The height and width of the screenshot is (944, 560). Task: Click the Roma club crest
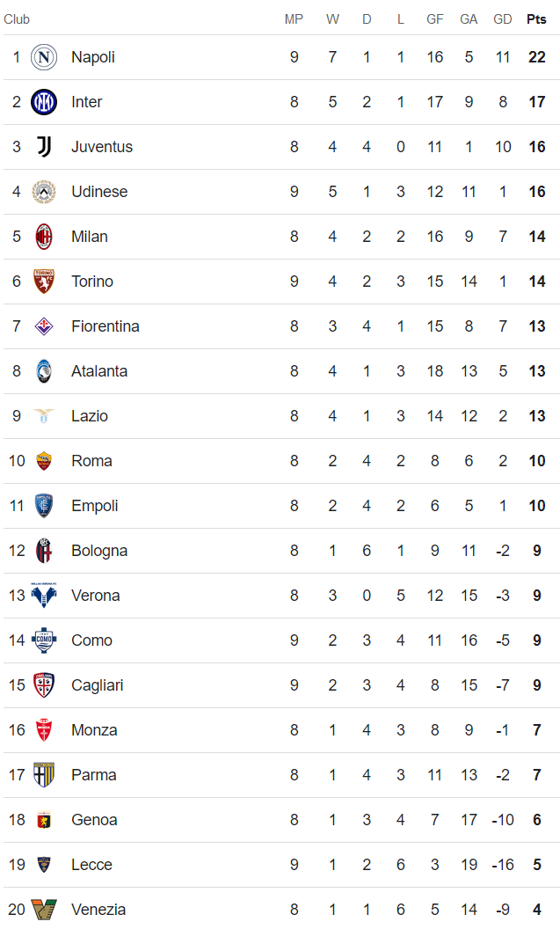coord(44,461)
